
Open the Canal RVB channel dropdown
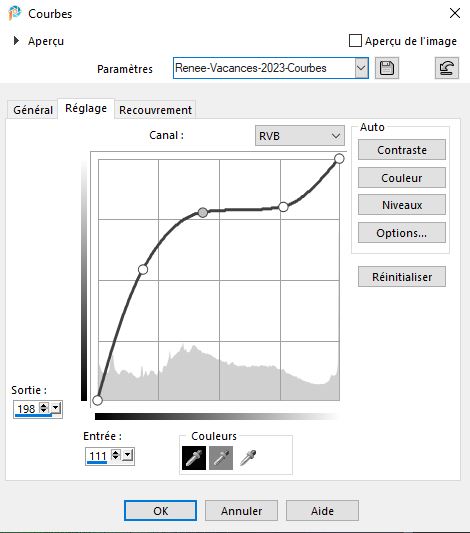pyautogui.click(x=300, y=136)
